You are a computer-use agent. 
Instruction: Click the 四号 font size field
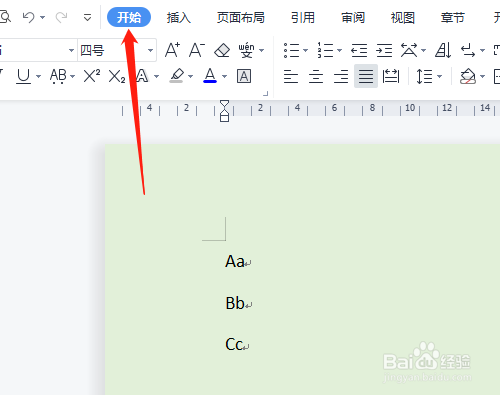tap(111, 50)
